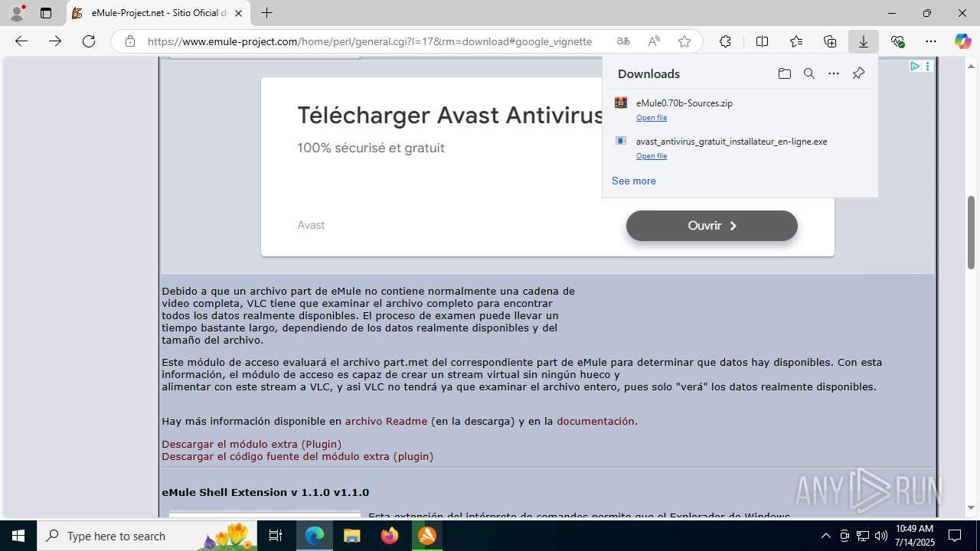The height and width of the screenshot is (551, 980).
Task: Open tab actions menu icon
Action: 46,13
